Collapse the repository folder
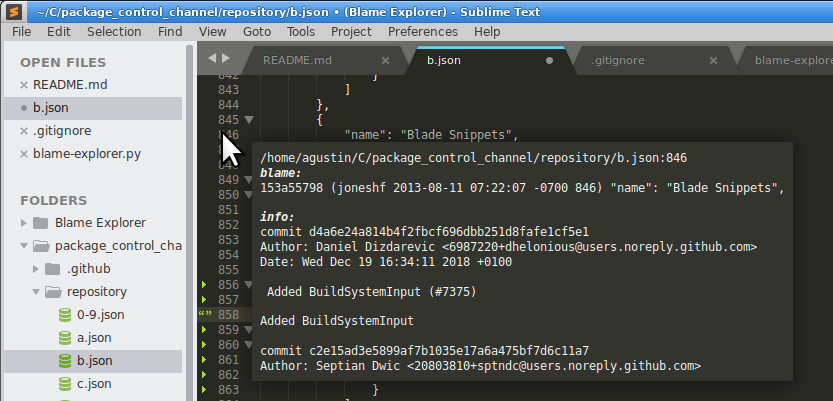This screenshot has width=833, height=401. point(36,292)
